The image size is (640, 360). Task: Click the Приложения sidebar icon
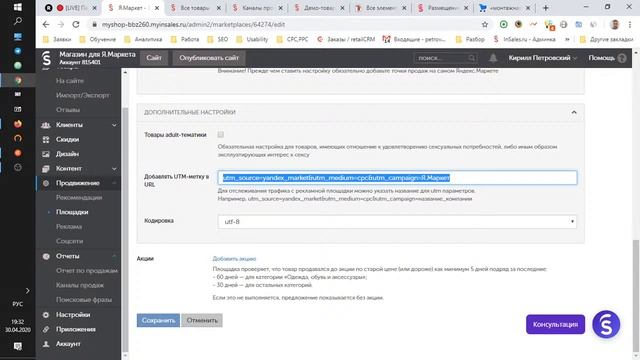pyautogui.click(x=46, y=329)
